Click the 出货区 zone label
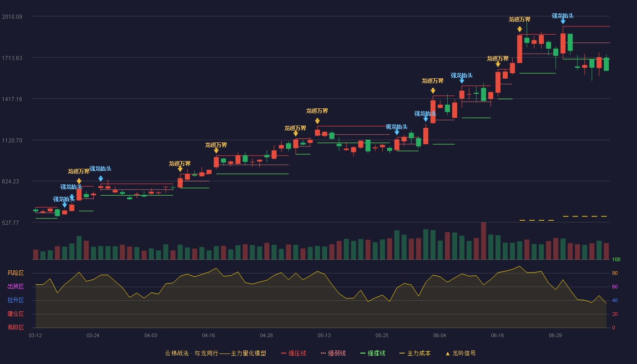Screen dimensions: 637x364 pos(15,287)
